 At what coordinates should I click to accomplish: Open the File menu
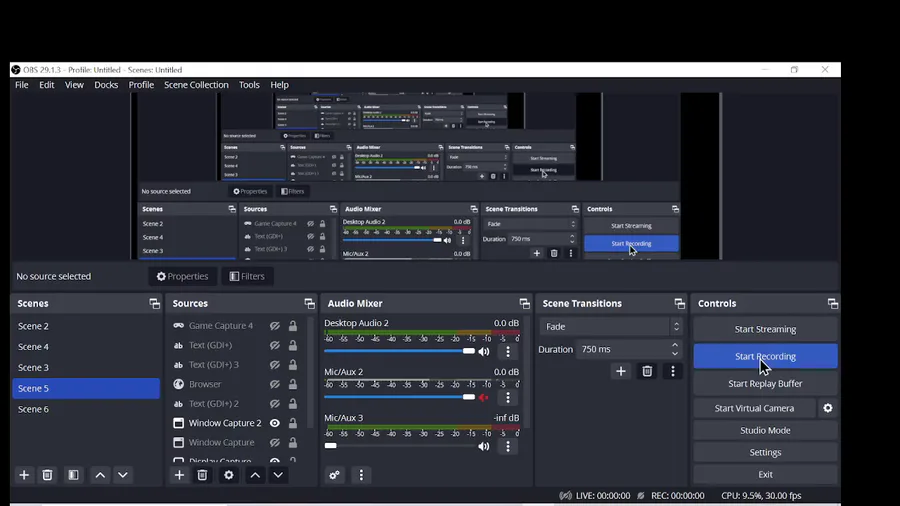(x=22, y=85)
